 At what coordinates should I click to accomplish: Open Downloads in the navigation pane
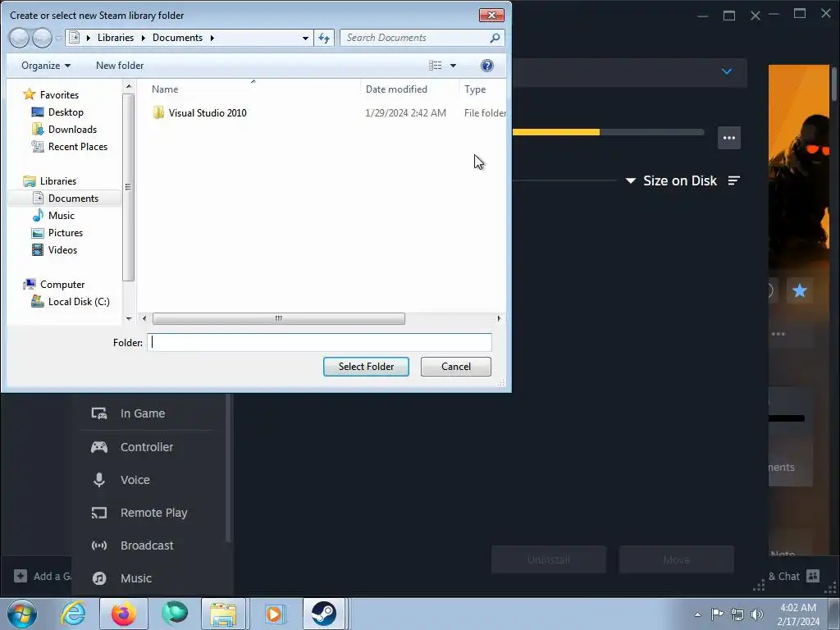(x=72, y=129)
